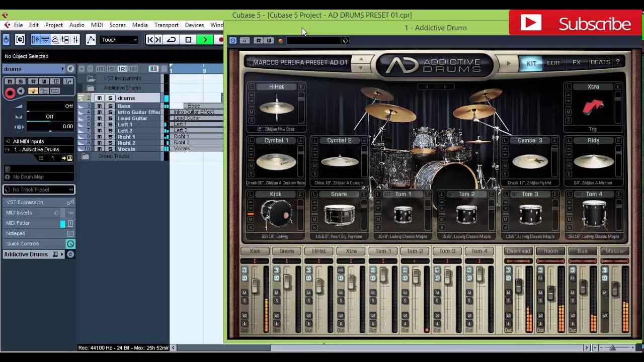The image size is (644, 362).
Task: Click the Snare drum kit slot image
Action: coord(340,215)
